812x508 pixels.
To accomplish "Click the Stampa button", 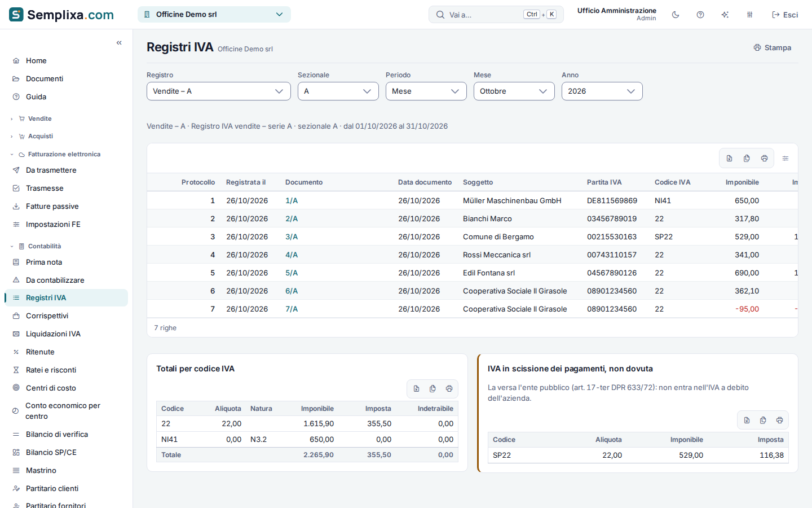I will point(773,48).
